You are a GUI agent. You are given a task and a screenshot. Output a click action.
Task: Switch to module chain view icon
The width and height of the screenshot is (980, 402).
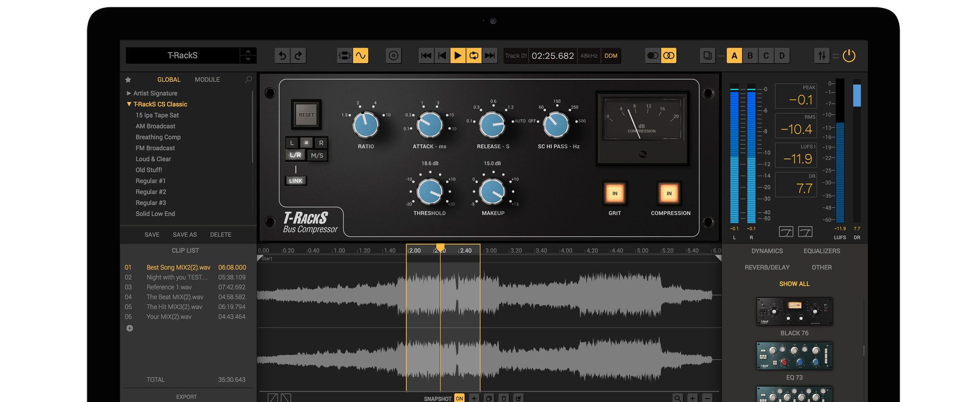(x=344, y=56)
